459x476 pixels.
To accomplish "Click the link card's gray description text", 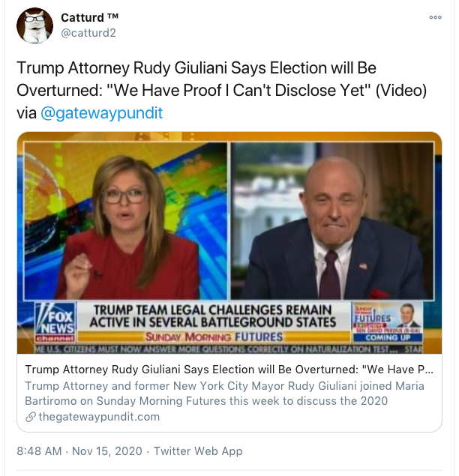I will (x=225, y=393).
